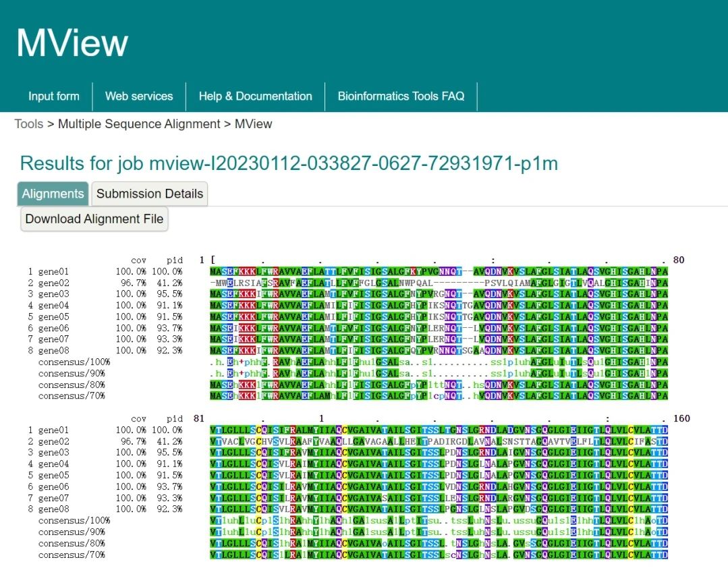Select gene04 label in first alignment block
Image resolution: width=728 pixels, height=568 pixels.
(53, 306)
